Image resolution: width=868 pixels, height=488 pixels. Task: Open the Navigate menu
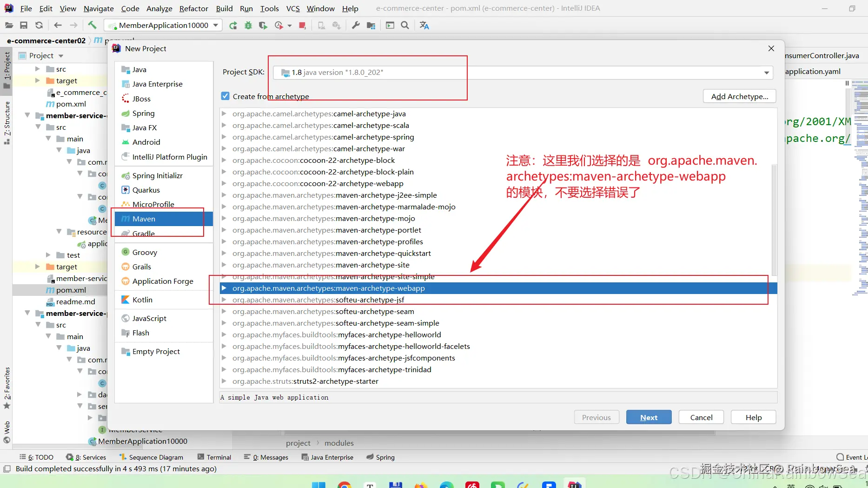pyautogui.click(x=99, y=8)
